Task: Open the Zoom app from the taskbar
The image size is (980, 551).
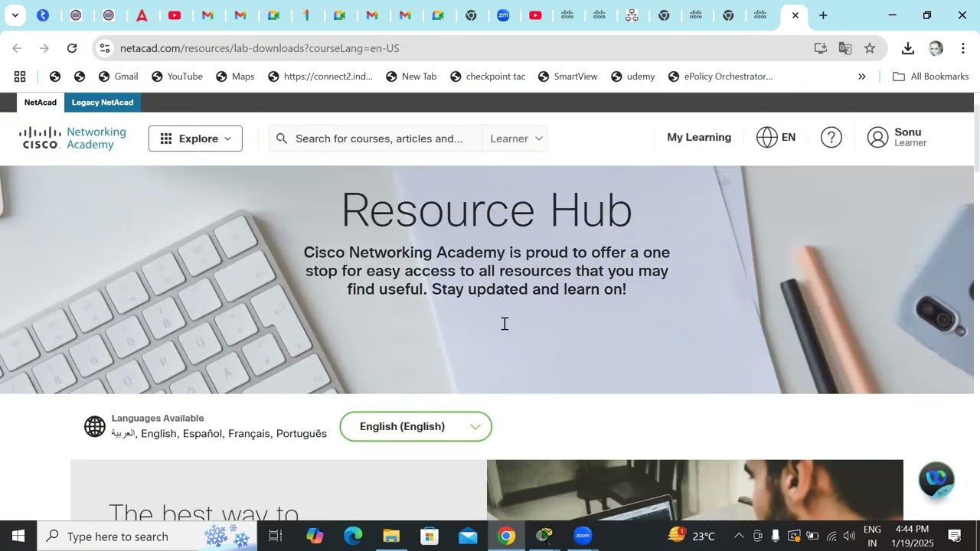Action: pos(583,536)
